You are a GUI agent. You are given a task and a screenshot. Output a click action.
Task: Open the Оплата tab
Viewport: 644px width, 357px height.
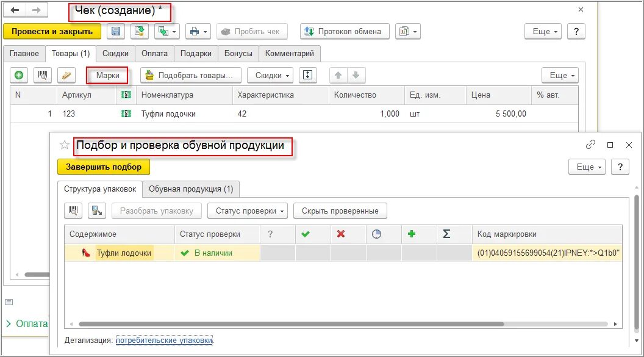pos(154,54)
